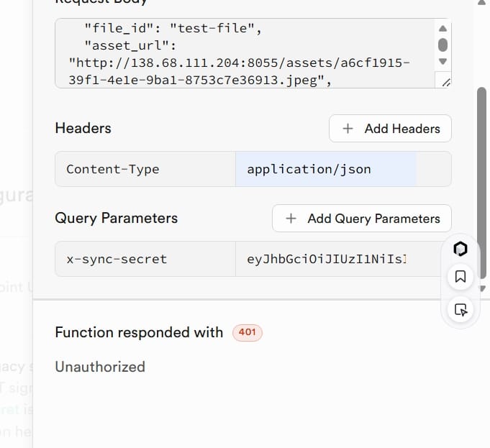The width and height of the screenshot is (490, 448).
Task: Click the Unauthorized response text
Action: pos(100,367)
